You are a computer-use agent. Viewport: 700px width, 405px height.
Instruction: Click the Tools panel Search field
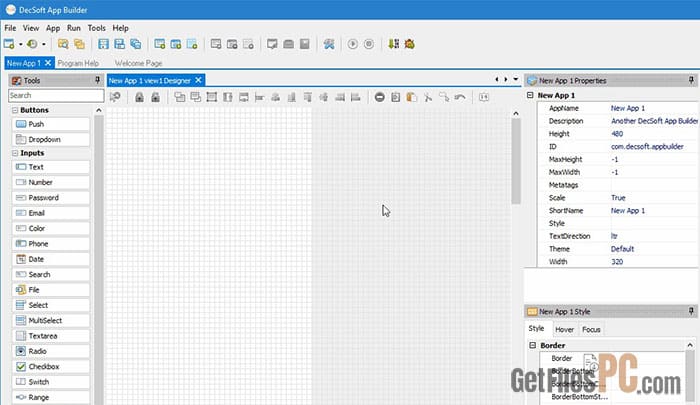(x=56, y=96)
